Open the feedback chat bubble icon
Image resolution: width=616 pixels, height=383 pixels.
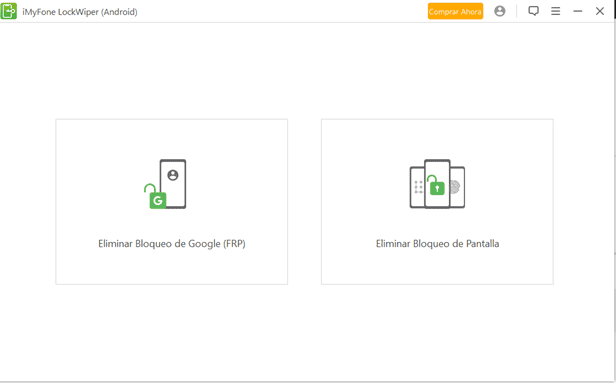click(x=533, y=11)
